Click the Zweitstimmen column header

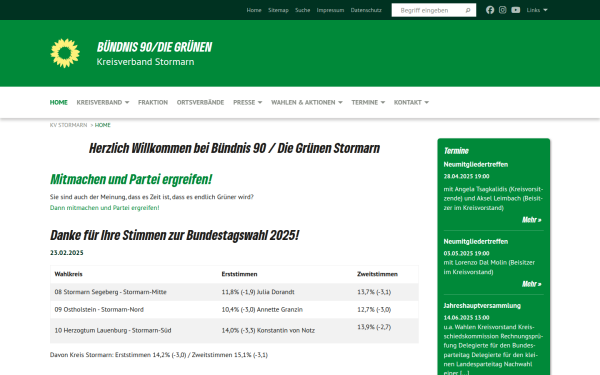377,274
